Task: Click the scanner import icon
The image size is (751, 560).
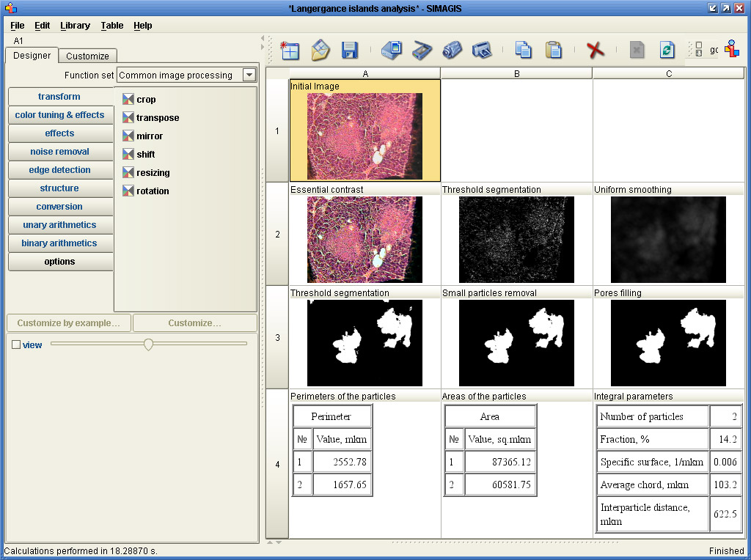Action: 422,50
